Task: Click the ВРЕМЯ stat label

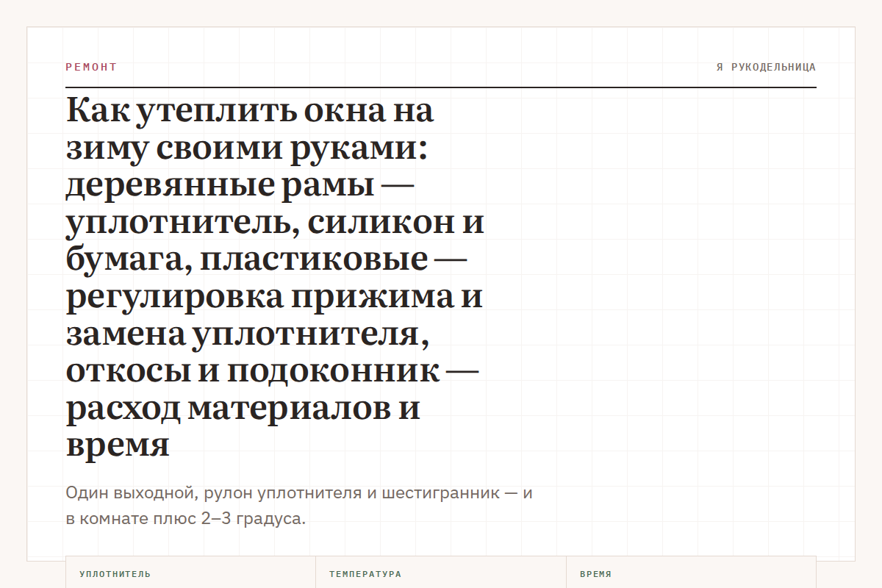Action: coord(595,574)
